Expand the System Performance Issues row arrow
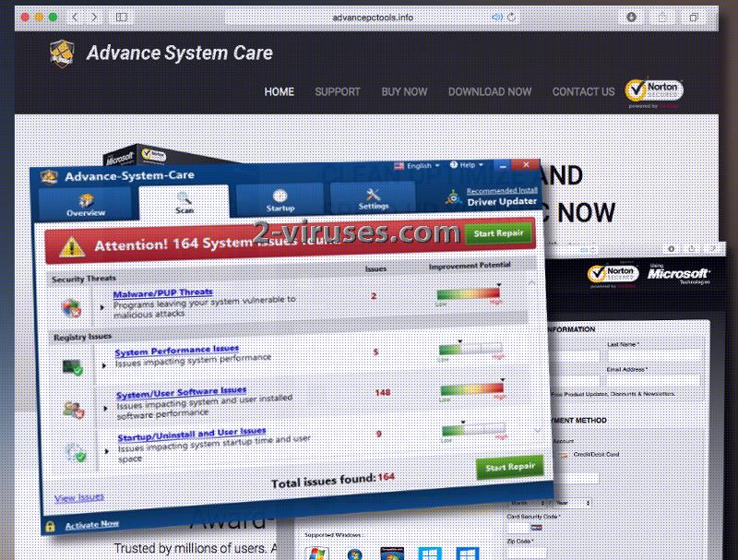 [104, 365]
